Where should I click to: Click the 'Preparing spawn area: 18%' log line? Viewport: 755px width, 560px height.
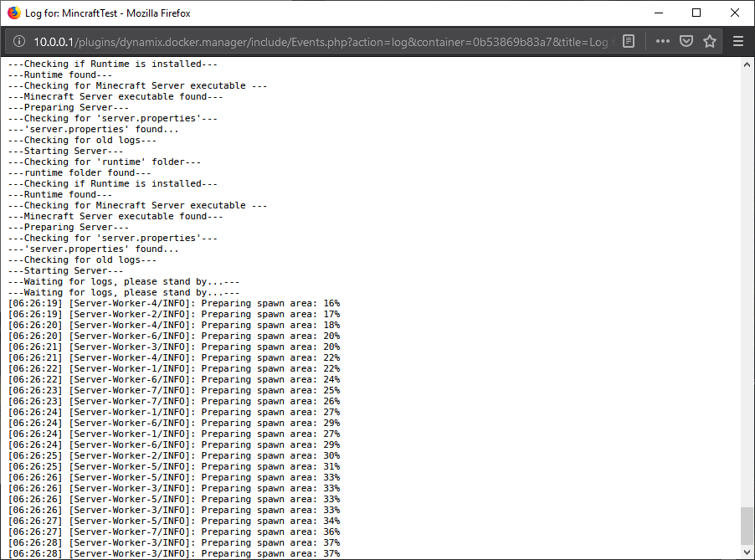click(x=174, y=325)
